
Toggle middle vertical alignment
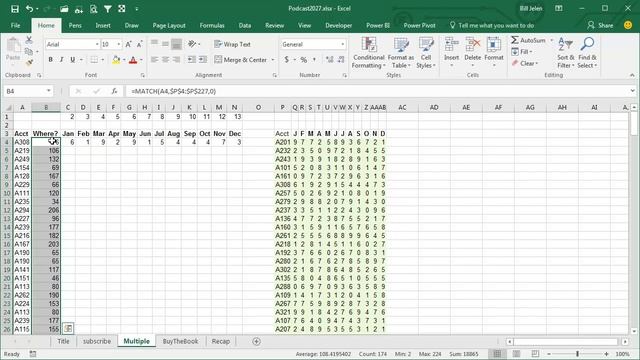click(165, 44)
